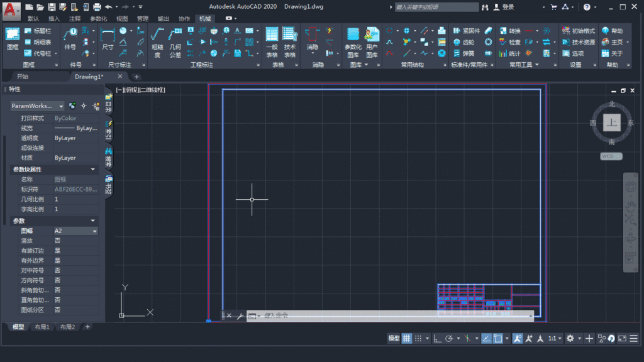644x362 pixels.
Task: Open the 选项 options settings
Action: [x=572, y=53]
